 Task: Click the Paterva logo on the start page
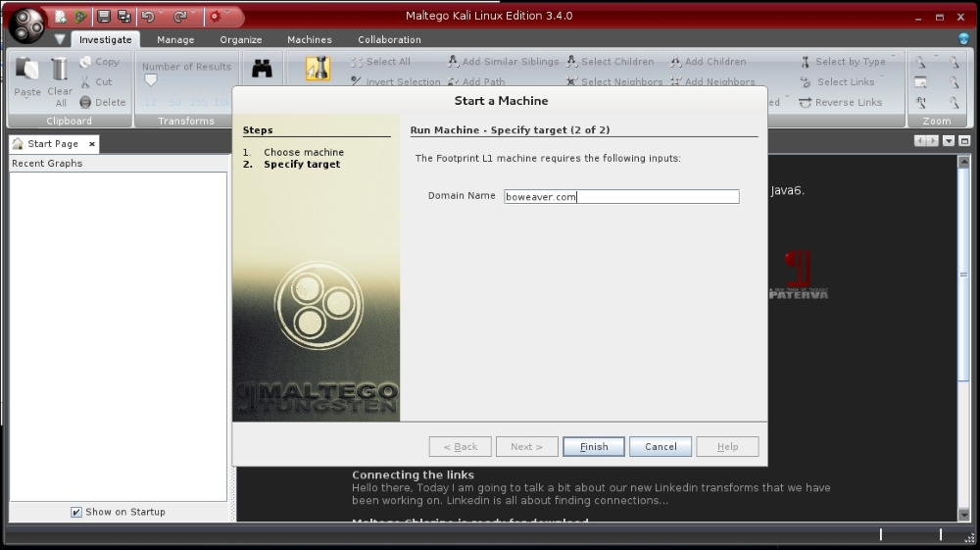click(x=798, y=275)
